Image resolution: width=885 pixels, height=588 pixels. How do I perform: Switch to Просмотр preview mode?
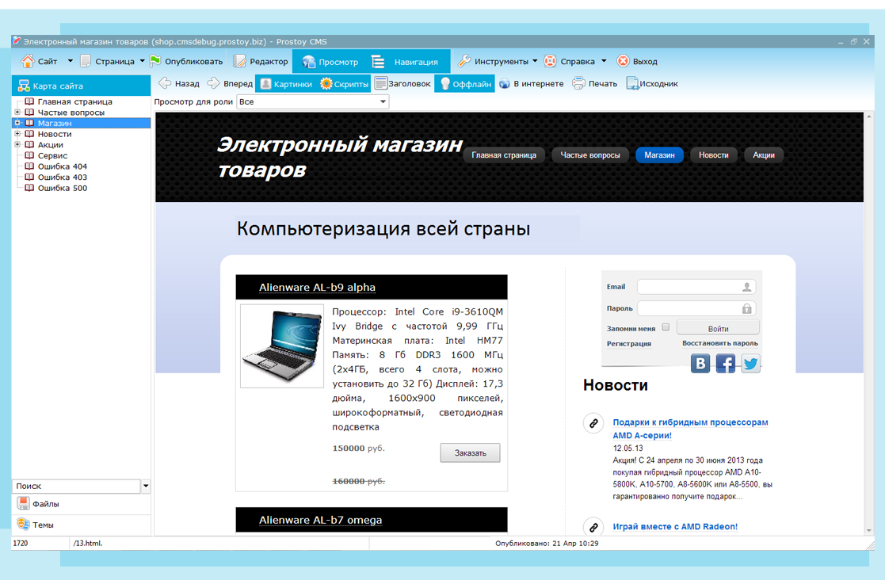pos(330,62)
